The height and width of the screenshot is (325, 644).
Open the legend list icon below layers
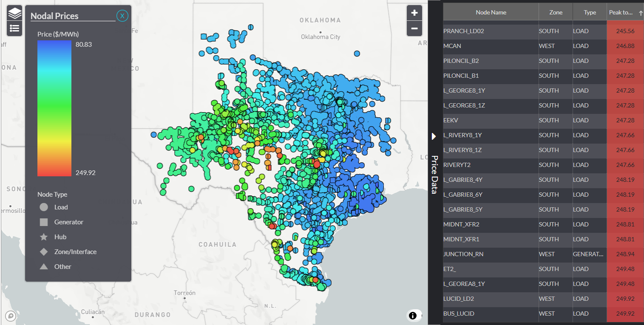tap(14, 28)
